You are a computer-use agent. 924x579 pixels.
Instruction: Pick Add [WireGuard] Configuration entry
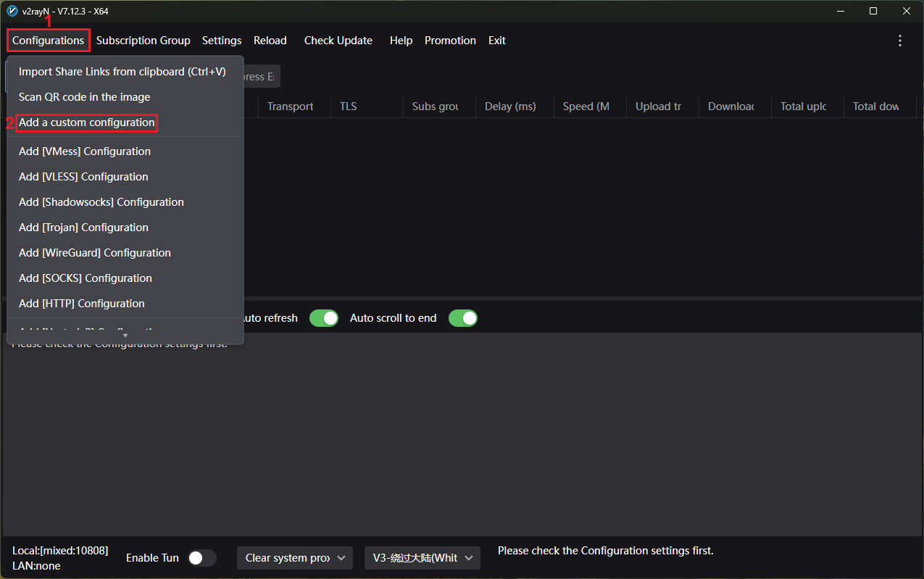coord(94,253)
